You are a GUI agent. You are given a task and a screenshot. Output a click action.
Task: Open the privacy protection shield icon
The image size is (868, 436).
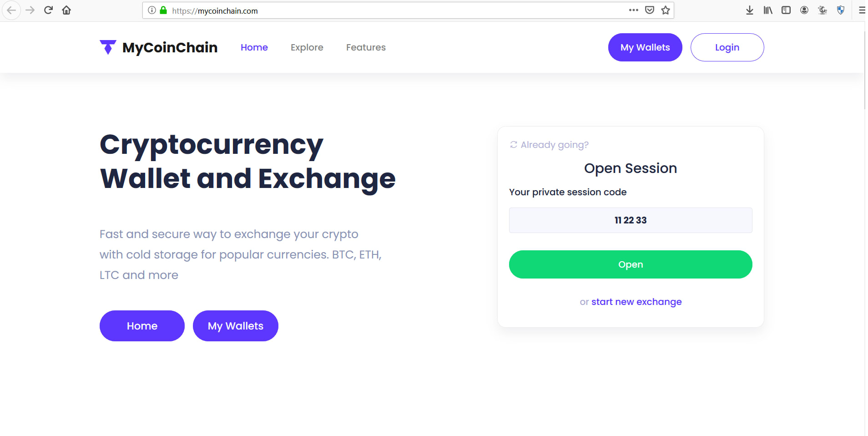coord(840,10)
